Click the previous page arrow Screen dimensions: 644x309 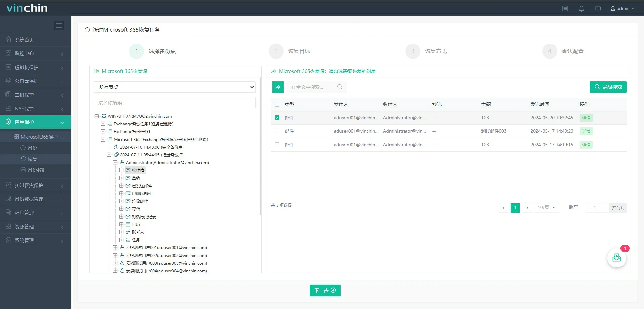[x=503, y=208]
